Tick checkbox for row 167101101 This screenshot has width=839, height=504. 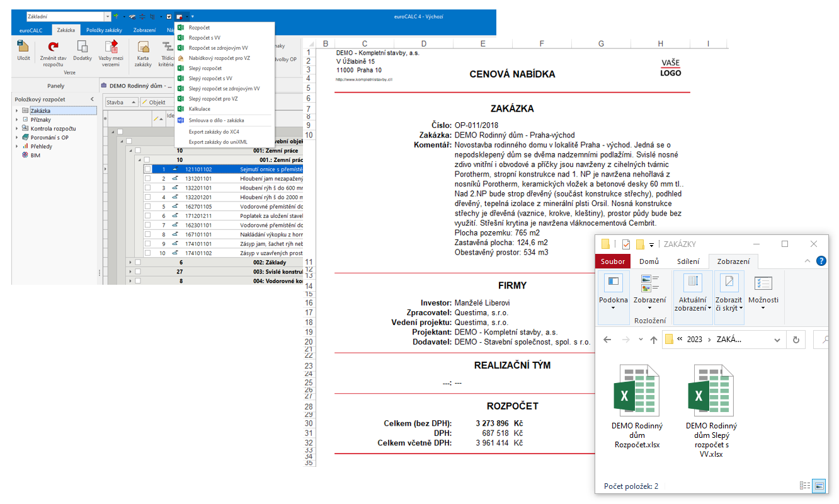(147, 234)
